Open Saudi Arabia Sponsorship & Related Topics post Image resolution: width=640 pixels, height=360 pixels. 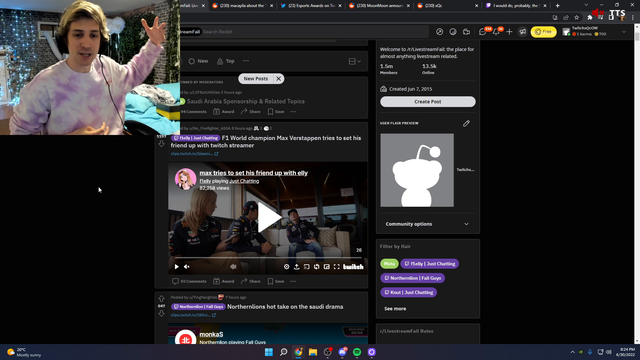coord(246,101)
